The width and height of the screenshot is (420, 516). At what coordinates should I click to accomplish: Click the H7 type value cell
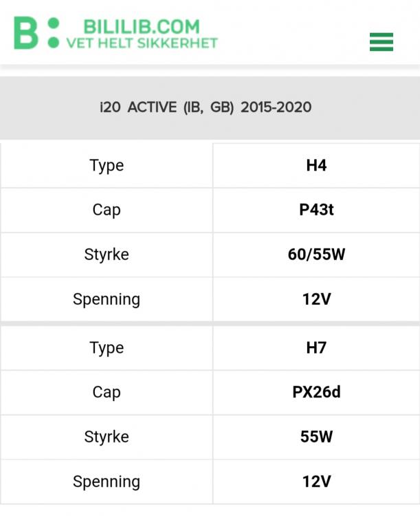coord(316,348)
